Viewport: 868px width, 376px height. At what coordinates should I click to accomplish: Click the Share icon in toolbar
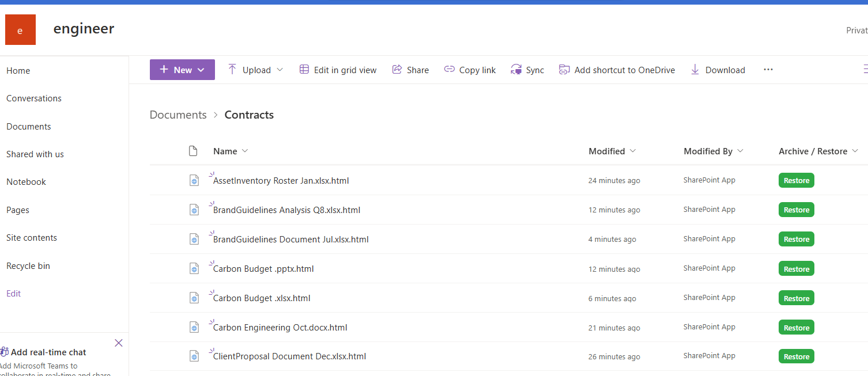click(397, 70)
